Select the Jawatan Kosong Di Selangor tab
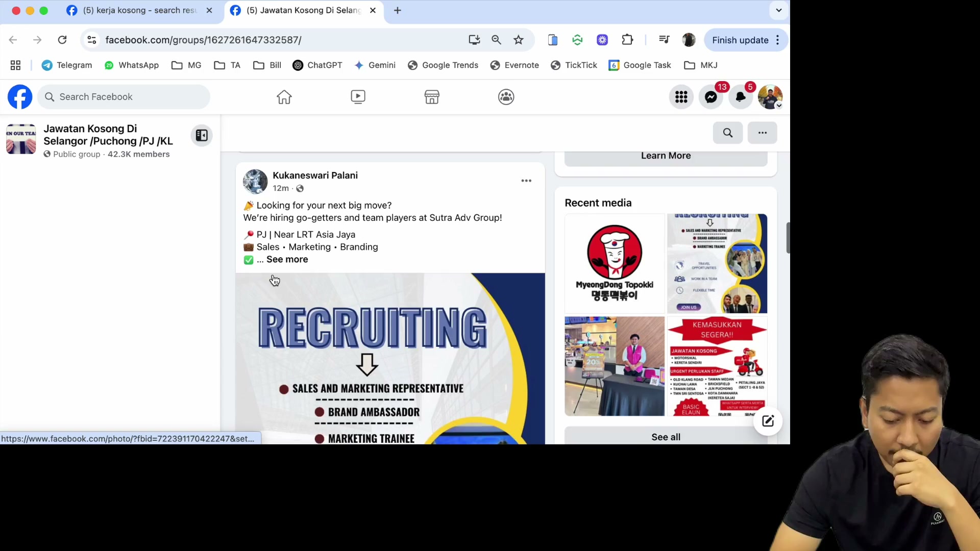980x551 pixels. 304,10
